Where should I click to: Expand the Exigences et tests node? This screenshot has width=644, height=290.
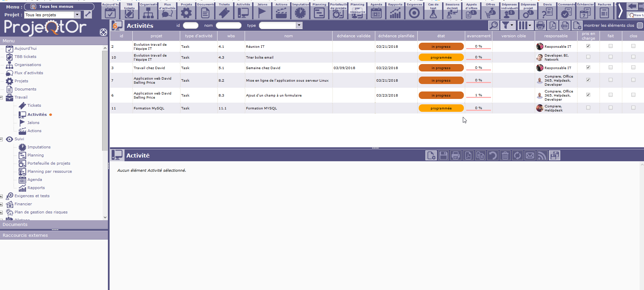click(x=1, y=196)
